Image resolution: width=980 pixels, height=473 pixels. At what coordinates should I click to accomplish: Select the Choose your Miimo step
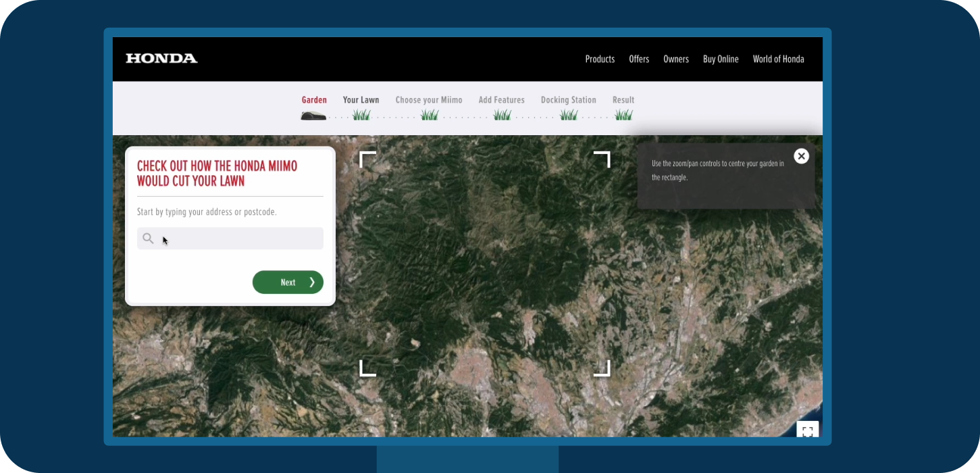429,100
